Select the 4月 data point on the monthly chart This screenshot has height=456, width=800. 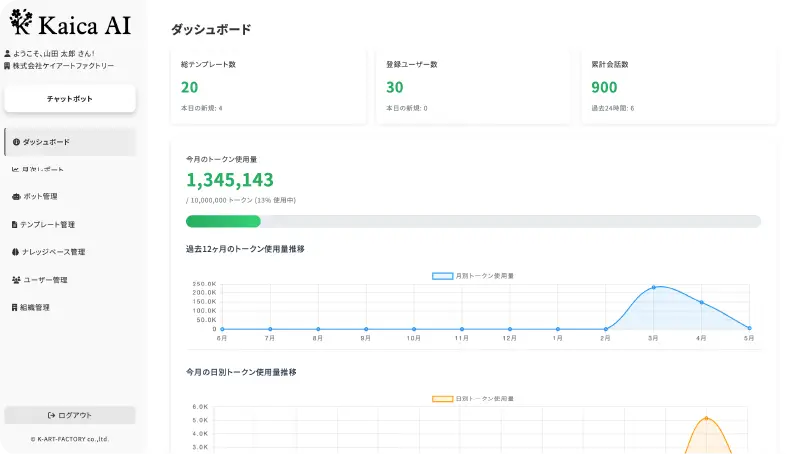702,302
